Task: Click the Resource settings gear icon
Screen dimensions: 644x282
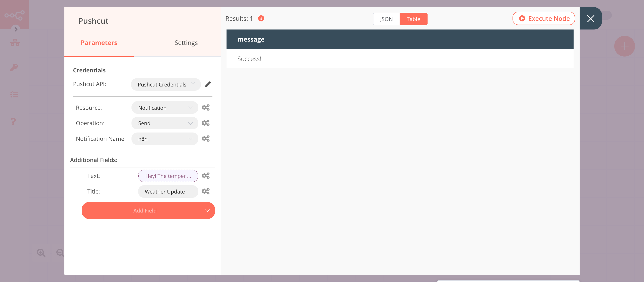Action: pos(205,107)
